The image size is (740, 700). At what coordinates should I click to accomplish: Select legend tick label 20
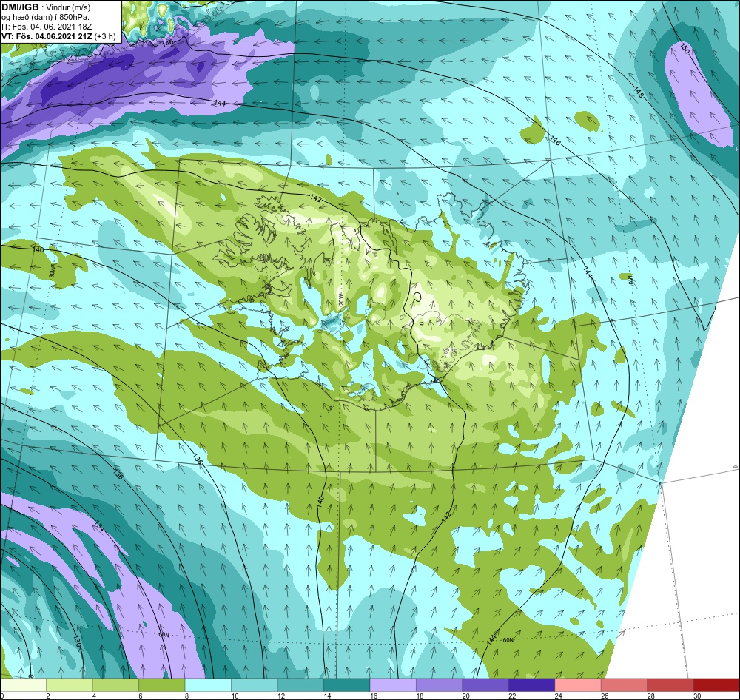(x=464, y=696)
